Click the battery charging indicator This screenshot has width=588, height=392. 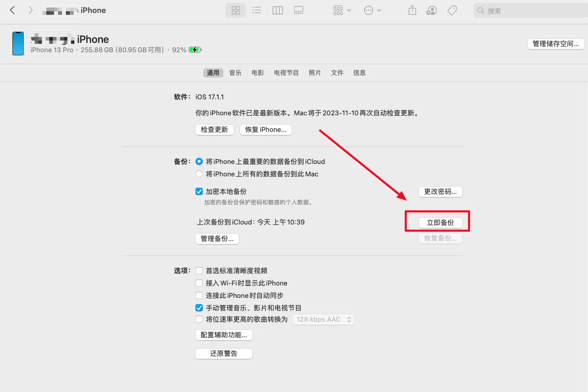tap(195, 50)
